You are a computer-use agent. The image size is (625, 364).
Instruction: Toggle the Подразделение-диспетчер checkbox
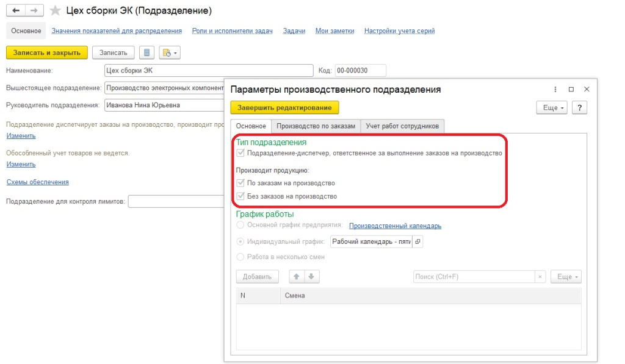pos(240,154)
